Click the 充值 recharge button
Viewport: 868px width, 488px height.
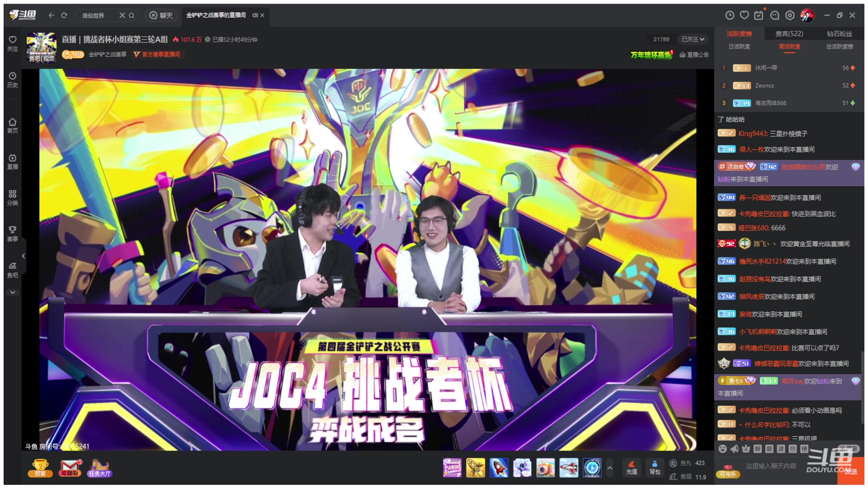click(632, 468)
